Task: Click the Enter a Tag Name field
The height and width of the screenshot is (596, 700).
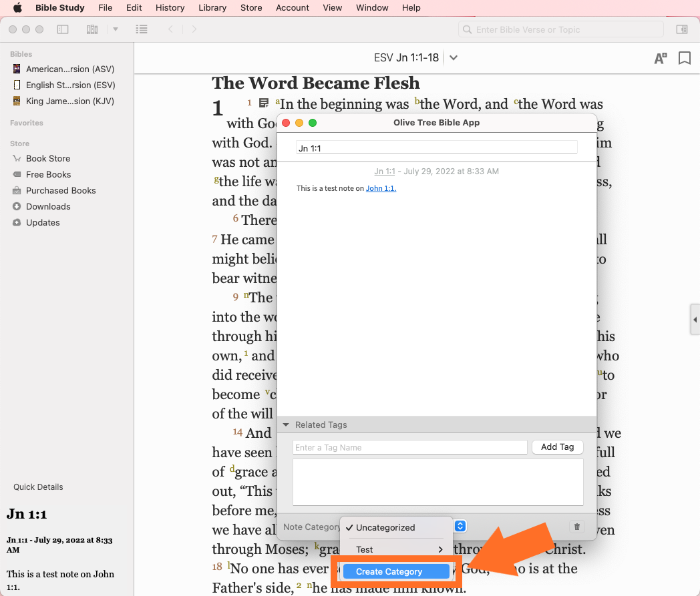Action: tap(409, 447)
